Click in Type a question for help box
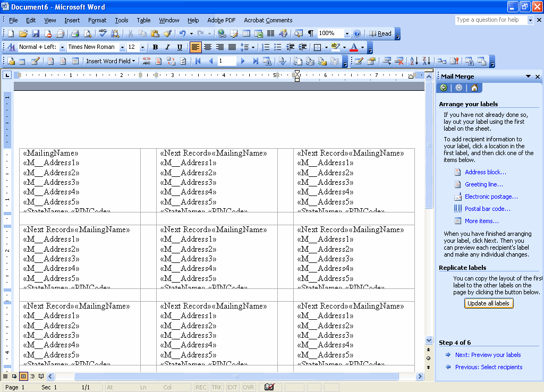The width and height of the screenshot is (544, 392). (x=491, y=20)
